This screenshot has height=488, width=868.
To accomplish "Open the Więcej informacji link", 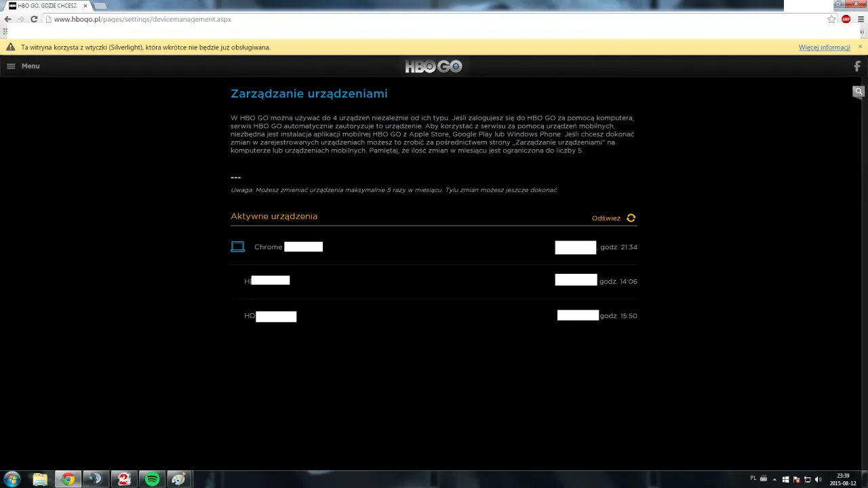I will coord(824,47).
